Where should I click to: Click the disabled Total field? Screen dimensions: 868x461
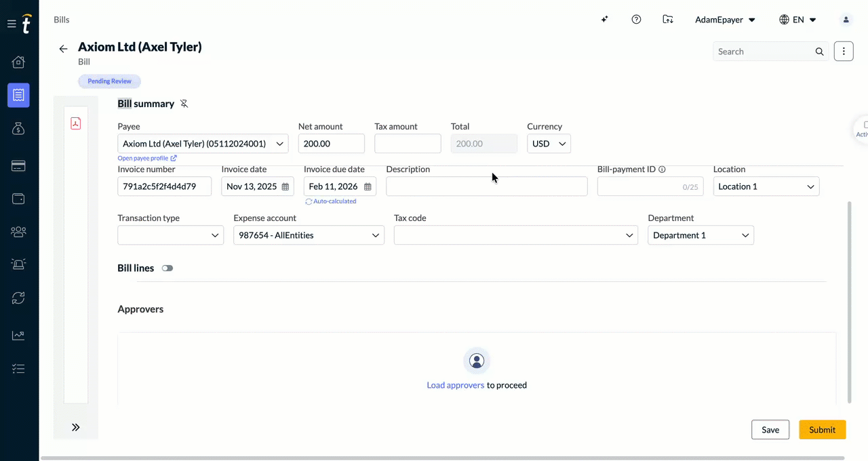click(x=484, y=144)
